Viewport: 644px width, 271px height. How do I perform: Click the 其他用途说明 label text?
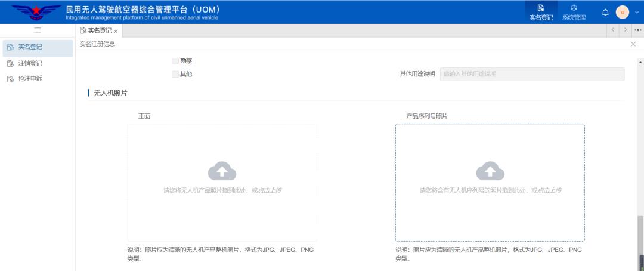[417, 74]
